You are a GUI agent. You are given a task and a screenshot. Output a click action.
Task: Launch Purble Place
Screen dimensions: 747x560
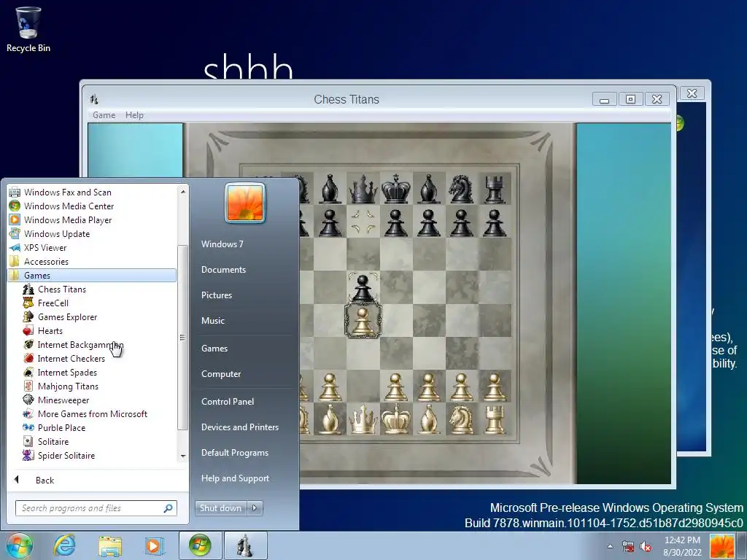tap(61, 427)
